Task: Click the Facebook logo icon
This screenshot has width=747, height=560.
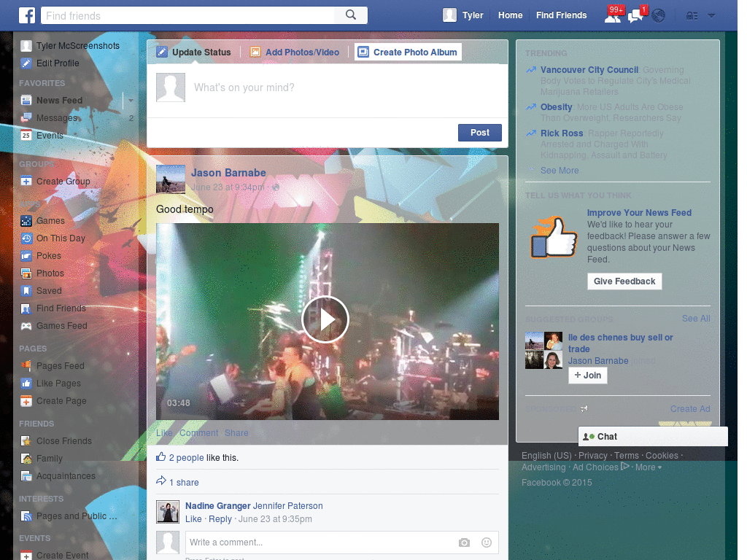Action: [x=27, y=15]
